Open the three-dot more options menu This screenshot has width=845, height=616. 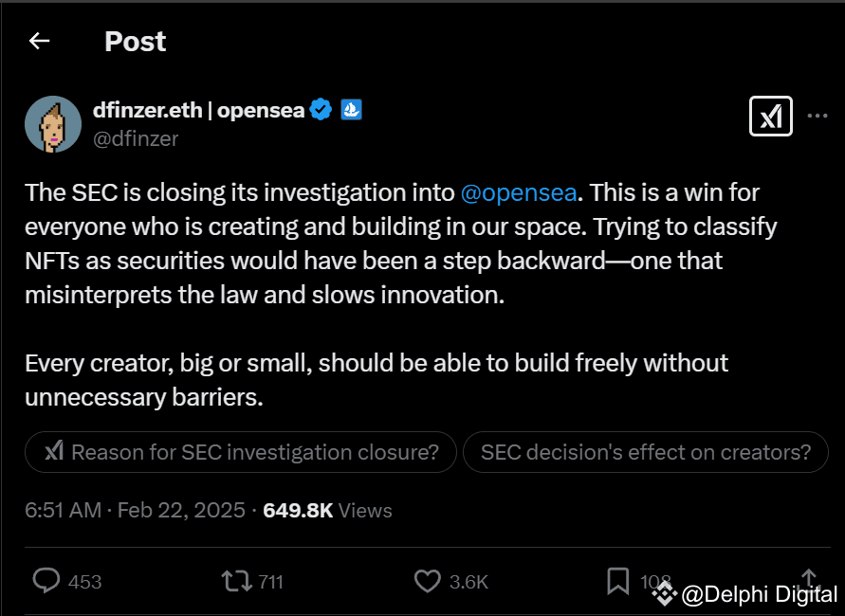(x=817, y=117)
